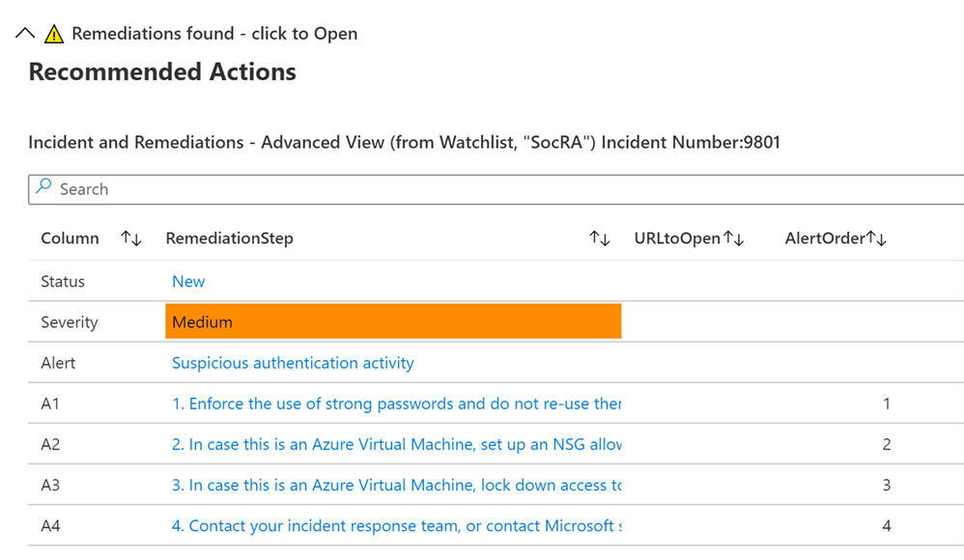Image resolution: width=964 pixels, height=560 pixels.
Task: Sort by URLtoOpen arrows icon
Action: pyautogui.click(x=734, y=238)
